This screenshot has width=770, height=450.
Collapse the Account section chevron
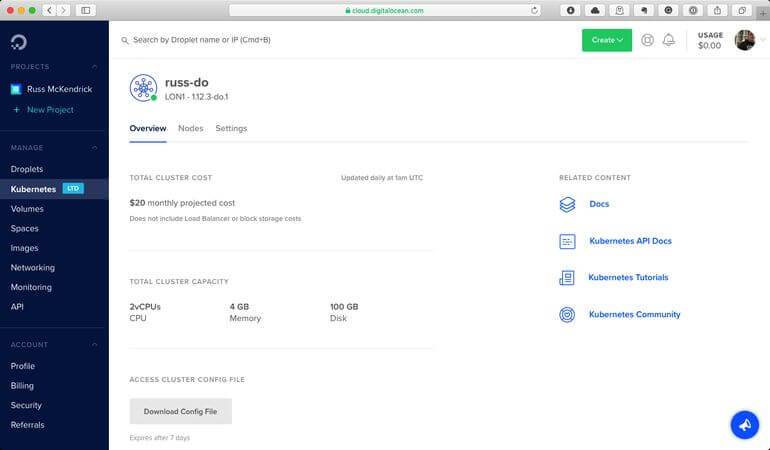(95, 345)
